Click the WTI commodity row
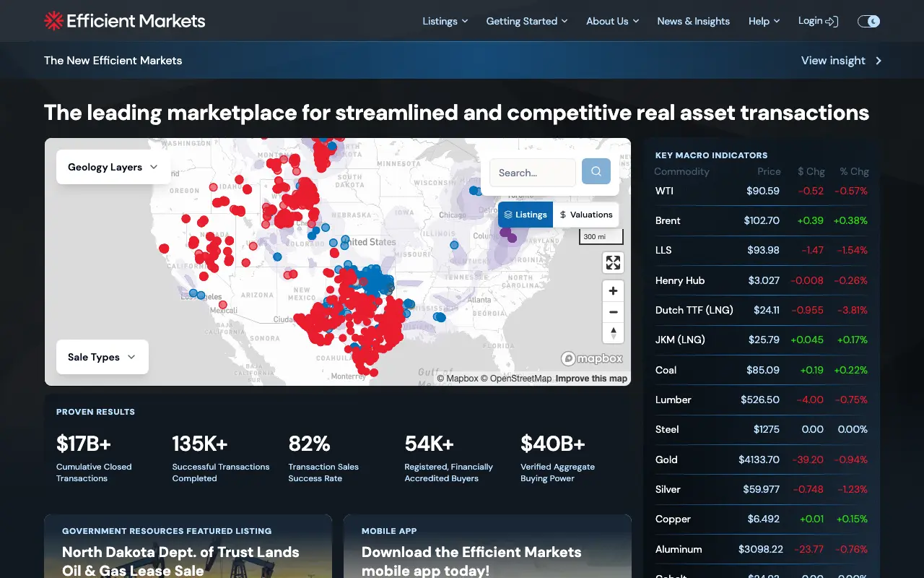 [762, 191]
